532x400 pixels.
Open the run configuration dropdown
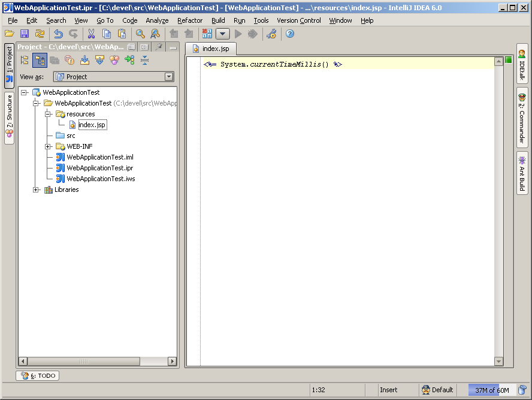223,34
